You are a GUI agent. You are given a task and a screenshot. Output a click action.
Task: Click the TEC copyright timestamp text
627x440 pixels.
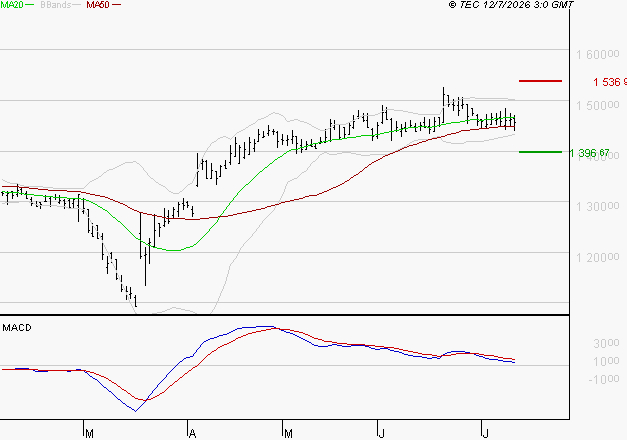511,5
